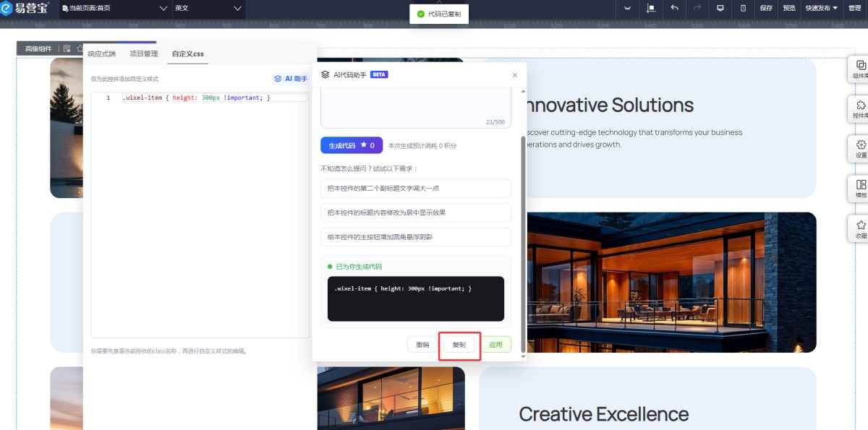Switch to the 项目管理 tab
Screen dimensions: 868x430
coord(143,53)
